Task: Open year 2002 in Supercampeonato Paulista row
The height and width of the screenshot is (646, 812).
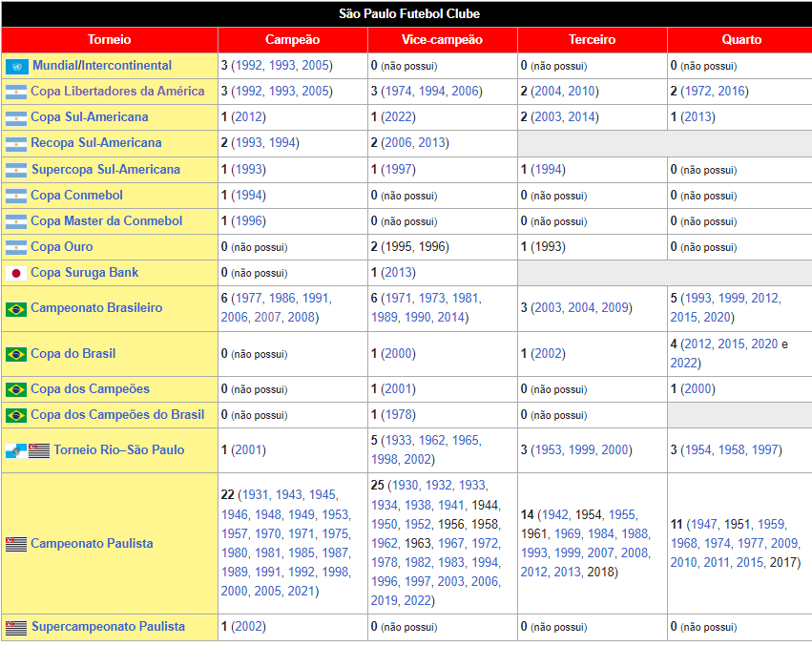Action: pyautogui.click(x=247, y=627)
